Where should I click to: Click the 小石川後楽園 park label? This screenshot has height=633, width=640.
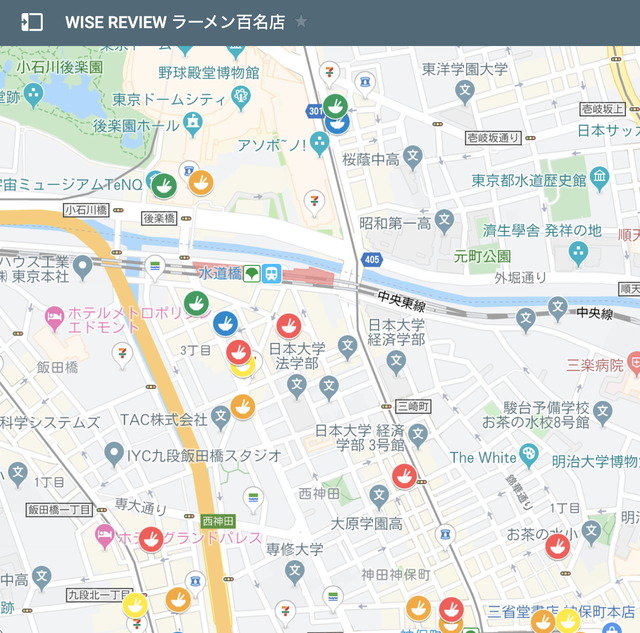[60, 67]
